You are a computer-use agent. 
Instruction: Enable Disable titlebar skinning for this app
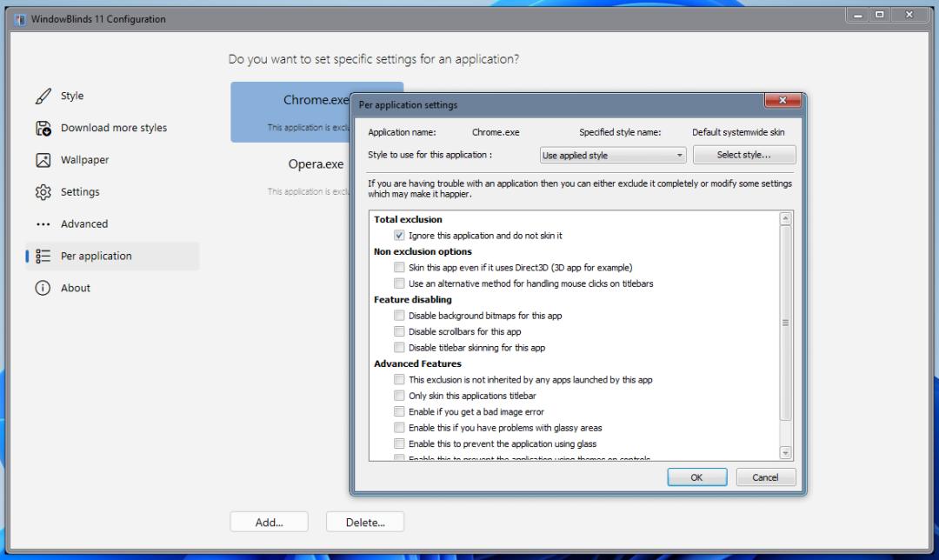(x=400, y=348)
